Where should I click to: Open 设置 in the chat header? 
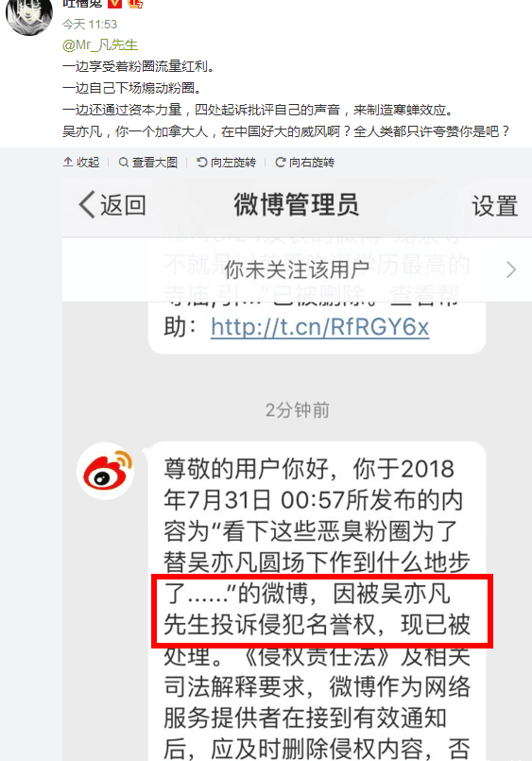(495, 206)
